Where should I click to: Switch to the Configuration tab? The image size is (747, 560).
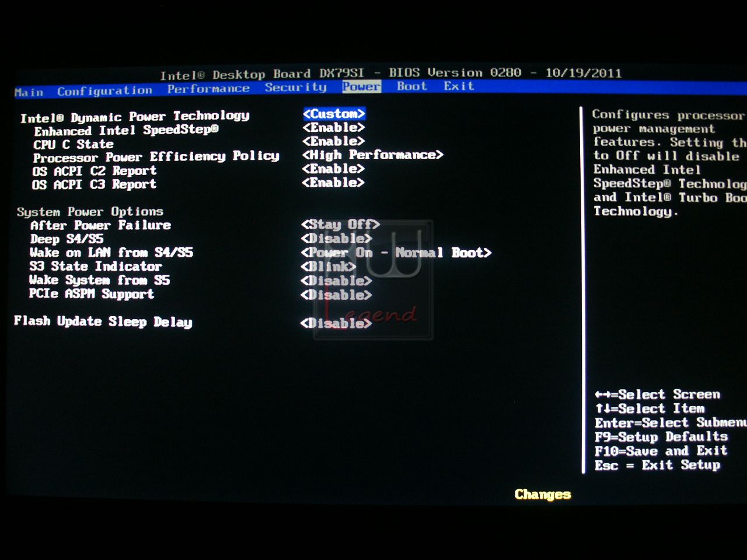point(104,90)
